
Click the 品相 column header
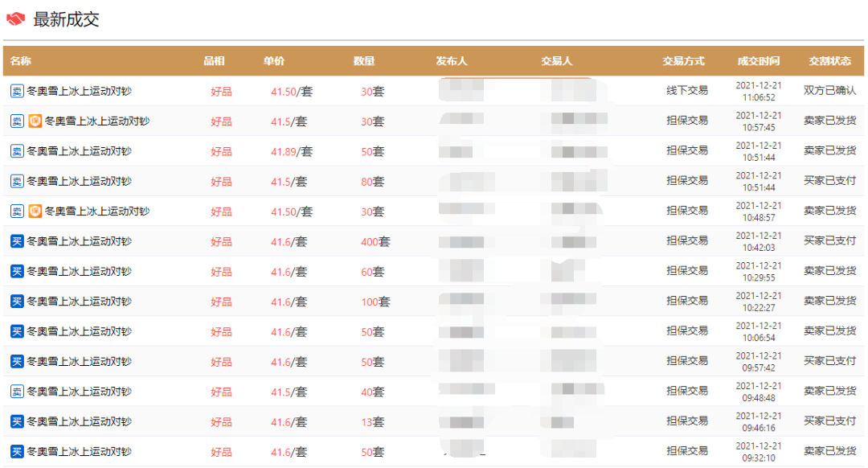coord(214,61)
